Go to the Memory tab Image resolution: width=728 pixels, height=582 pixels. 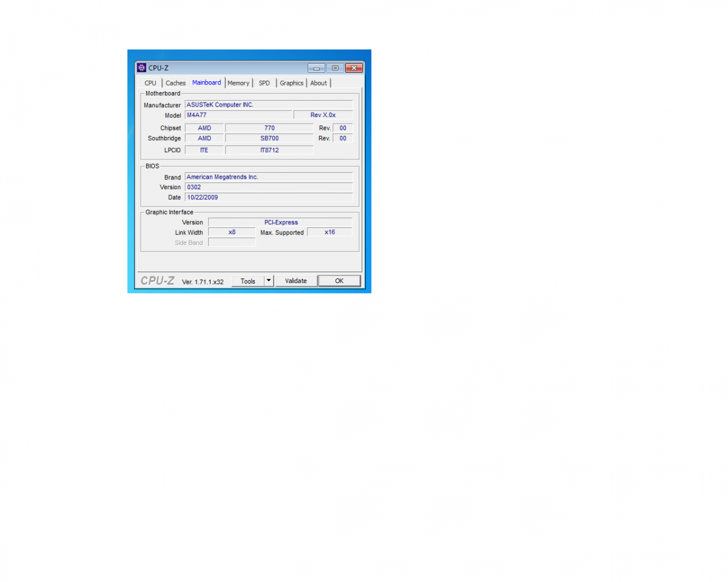point(238,83)
